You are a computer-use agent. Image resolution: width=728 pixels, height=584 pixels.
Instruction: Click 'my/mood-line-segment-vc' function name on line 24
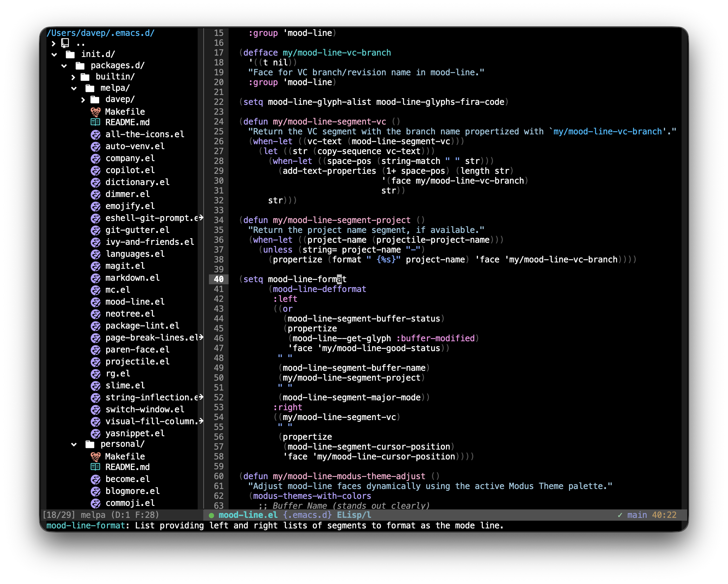(330, 122)
